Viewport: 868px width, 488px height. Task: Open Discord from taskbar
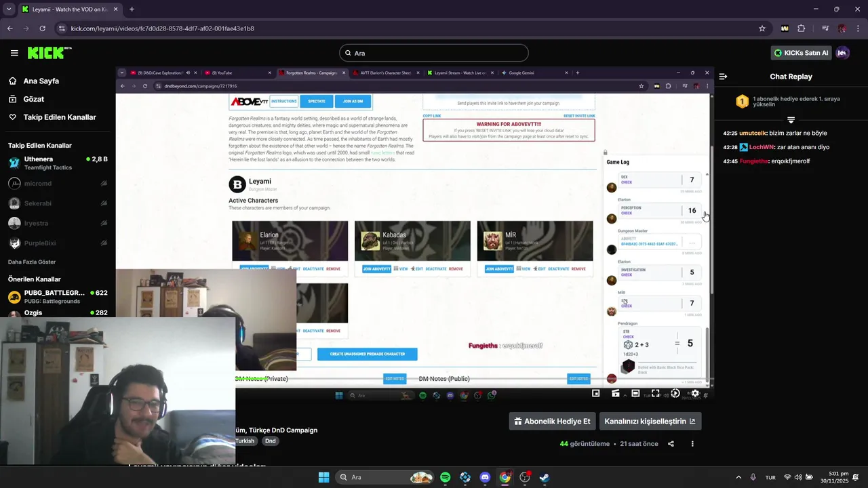point(485,477)
